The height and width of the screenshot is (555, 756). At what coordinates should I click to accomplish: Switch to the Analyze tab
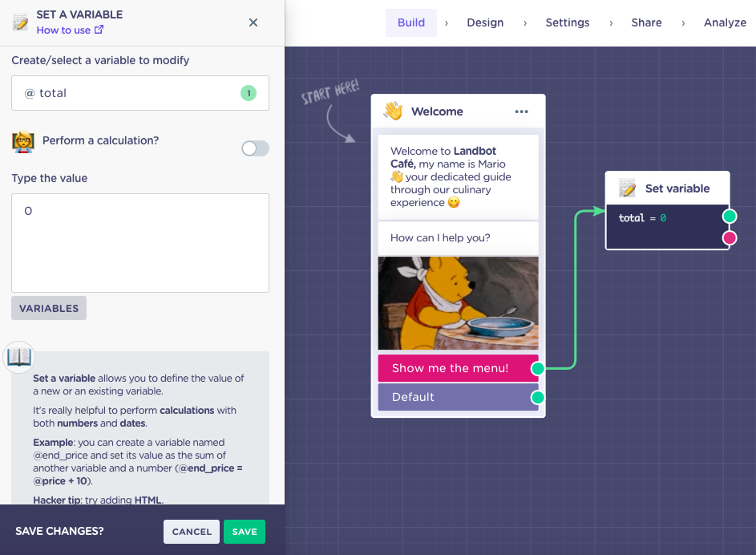coord(725,22)
